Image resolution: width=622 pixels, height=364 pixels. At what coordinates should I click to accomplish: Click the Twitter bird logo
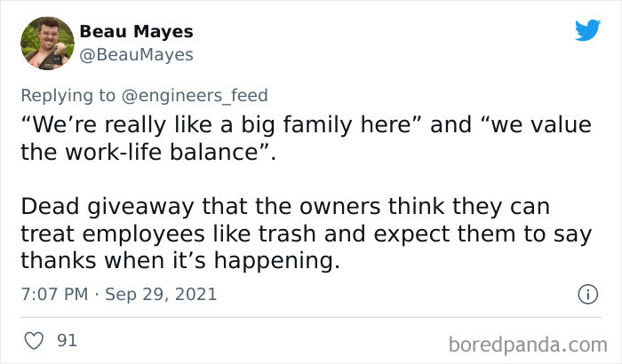point(587,31)
